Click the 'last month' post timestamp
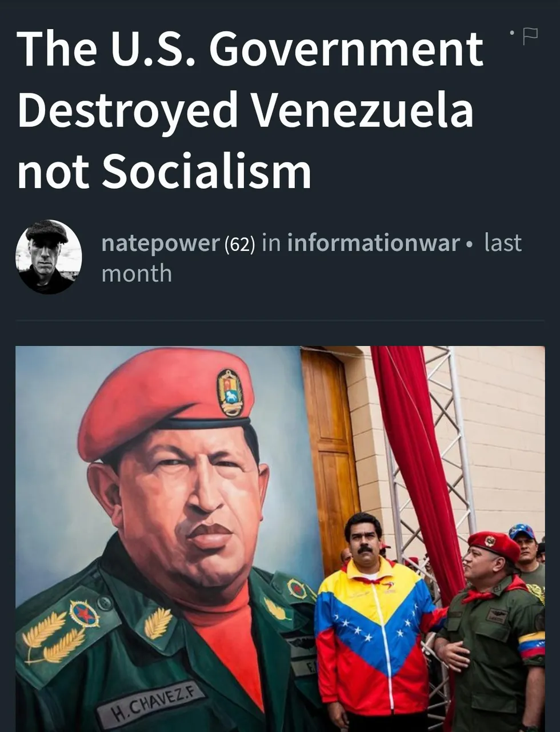Viewport: 560px width, 732px height. click(311, 257)
